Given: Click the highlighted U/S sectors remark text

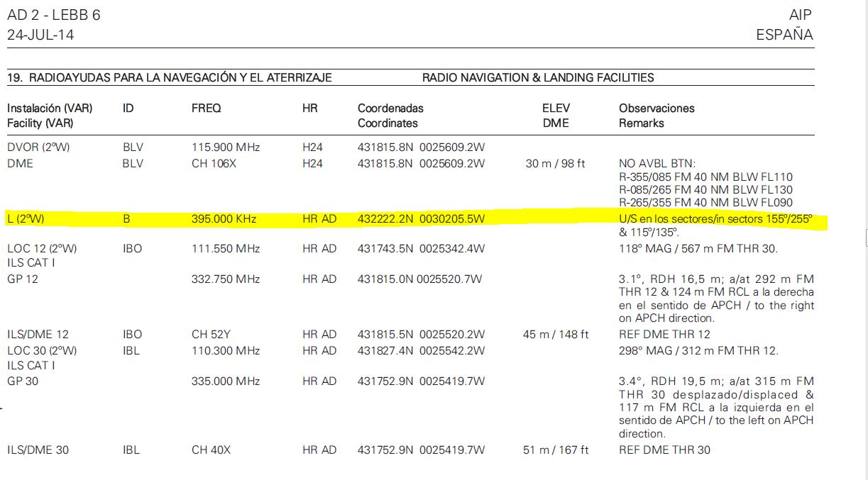Looking at the screenshot, I should click(x=715, y=219).
